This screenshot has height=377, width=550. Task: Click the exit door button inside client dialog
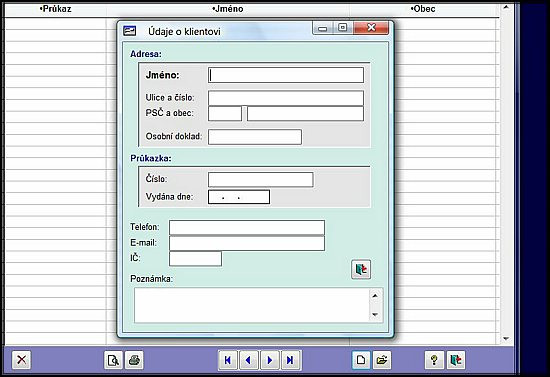tap(361, 269)
